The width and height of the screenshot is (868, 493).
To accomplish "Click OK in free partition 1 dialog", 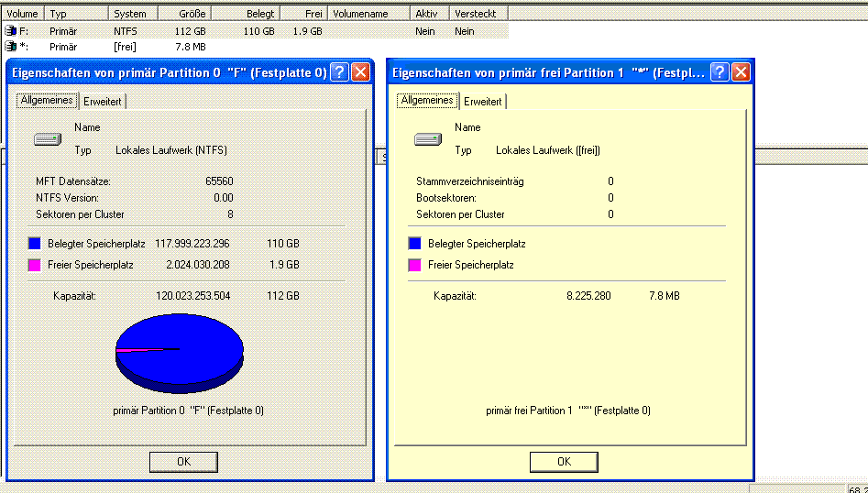I will 564,462.
